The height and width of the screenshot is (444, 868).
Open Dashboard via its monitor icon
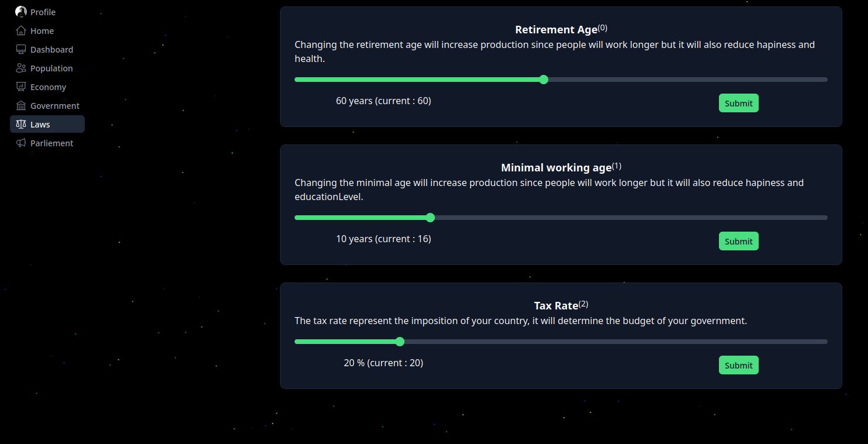(21, 49)
